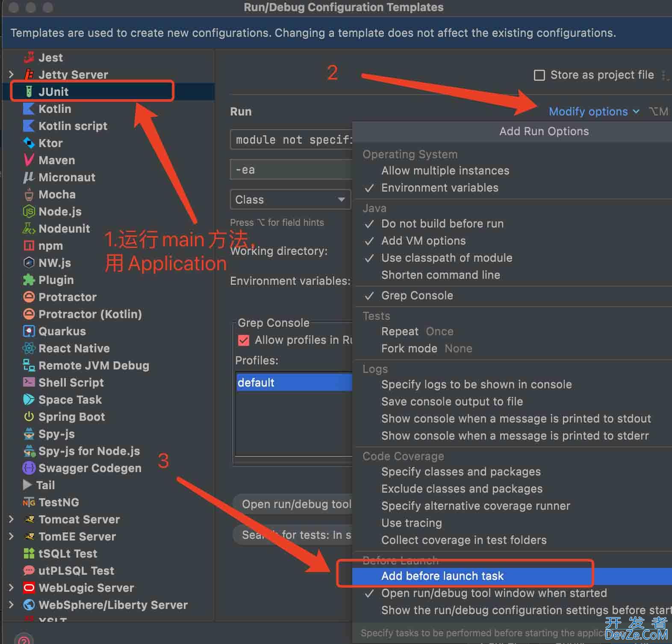
Task: Click the Node.js icon
Action: tap(29, 211)
